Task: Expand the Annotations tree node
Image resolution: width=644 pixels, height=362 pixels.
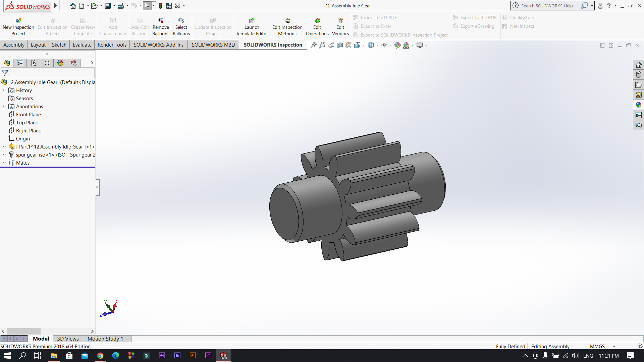Action: (3, 106)
